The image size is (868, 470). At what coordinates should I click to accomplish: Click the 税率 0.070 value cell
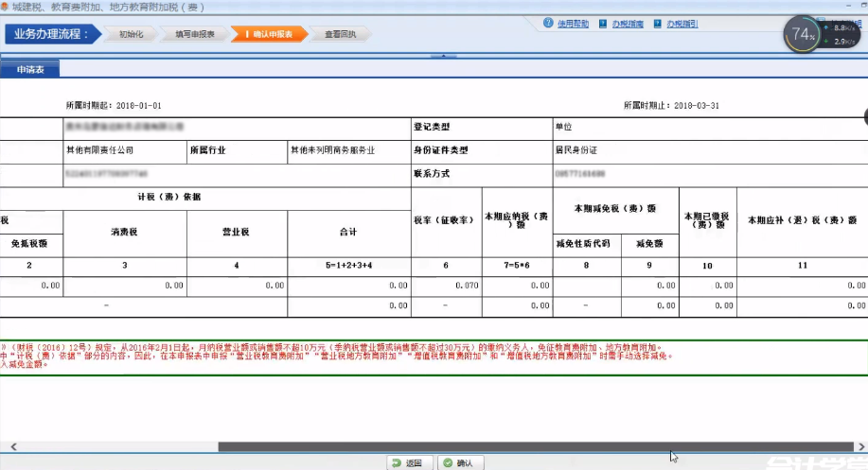coord(447,285)
